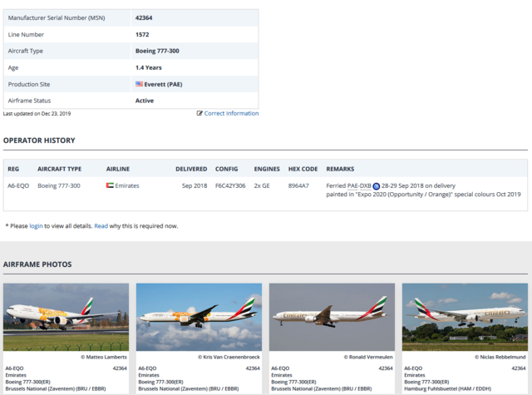Click the Read link about login requirement
Image resolution: width=532 pixels, height=395 pixels.
pos(101,226)
